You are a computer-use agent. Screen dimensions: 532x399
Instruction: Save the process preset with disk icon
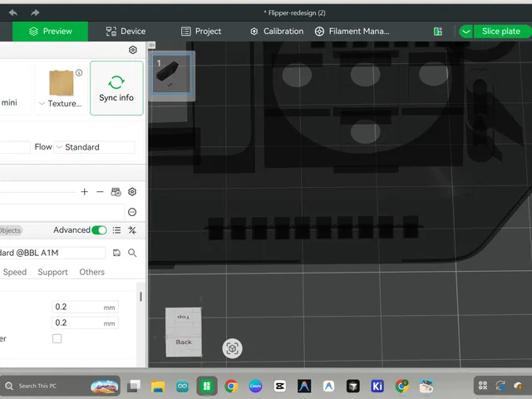pyautogui.click(x=116, y=253)
